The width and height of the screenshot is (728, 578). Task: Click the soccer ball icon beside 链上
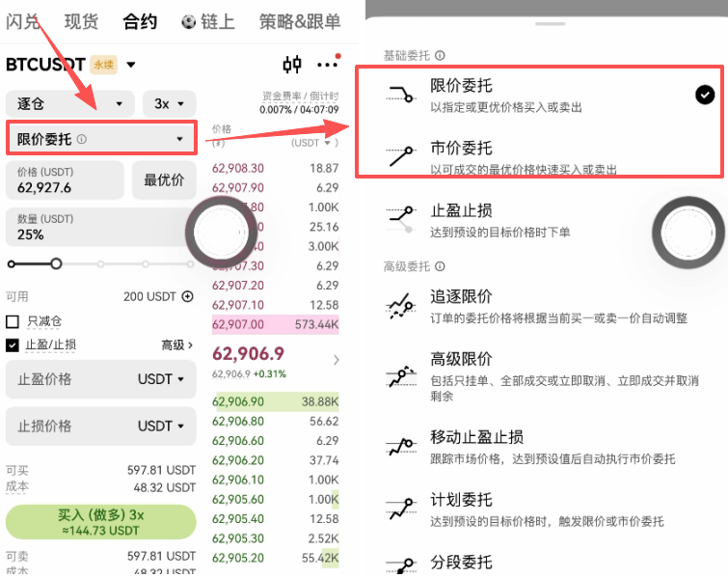point(188,22)
